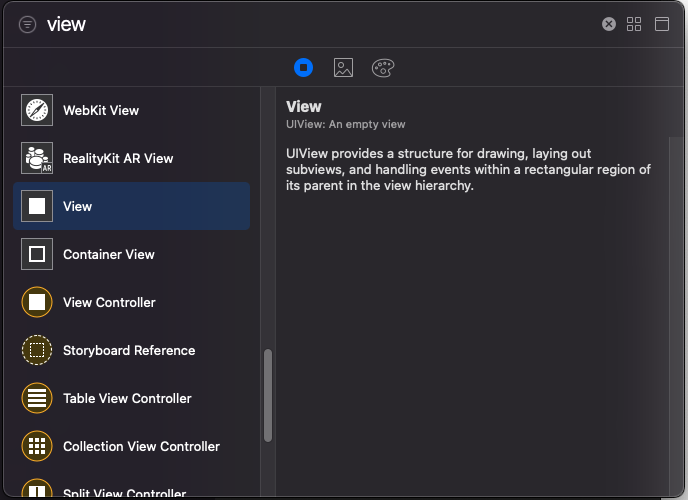Select the Container View label
The image size is (688, 500).
(x=109, y=254)
